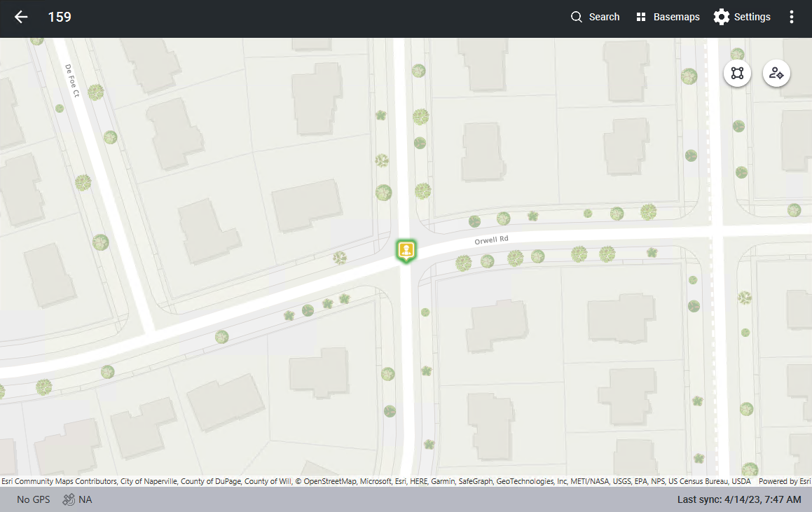Go back using the left arrow
The width and height of the screenshot is (812, 512).
pyautogui.click(x=21, y=18)
